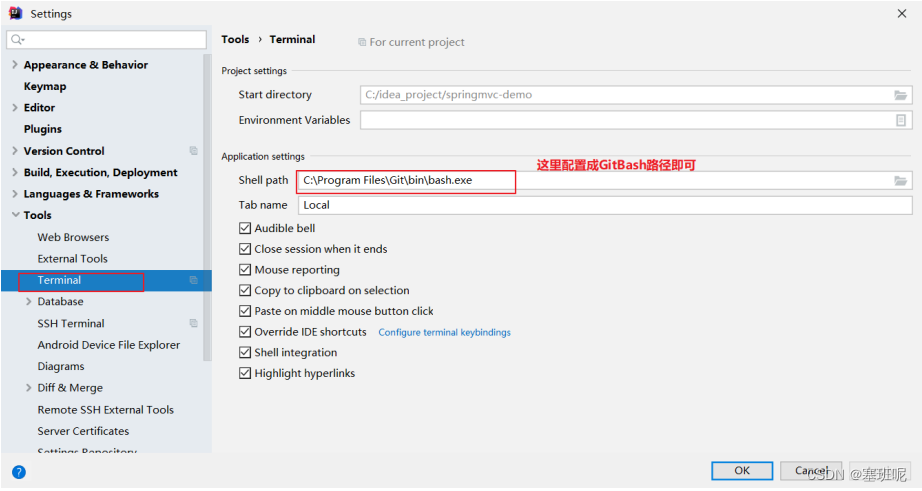
Task: Click the Start directory field
Action: [636, 95]
